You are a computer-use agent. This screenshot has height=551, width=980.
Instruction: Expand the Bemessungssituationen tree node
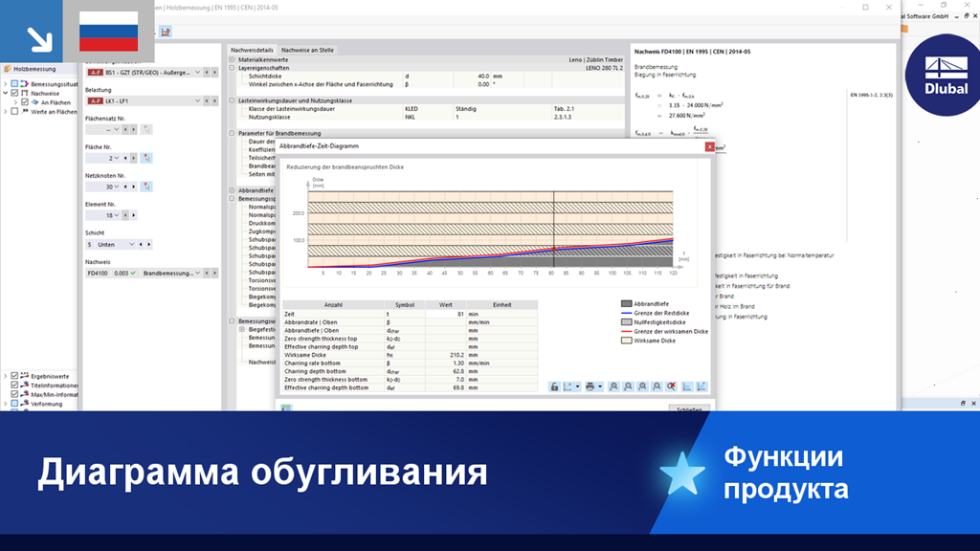pos(6,84)
